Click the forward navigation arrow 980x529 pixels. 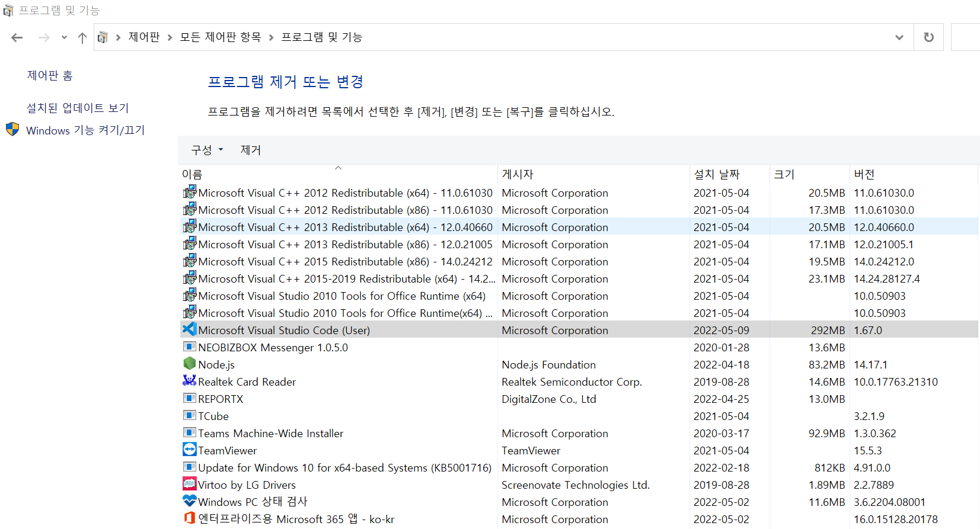pos(44,37)
